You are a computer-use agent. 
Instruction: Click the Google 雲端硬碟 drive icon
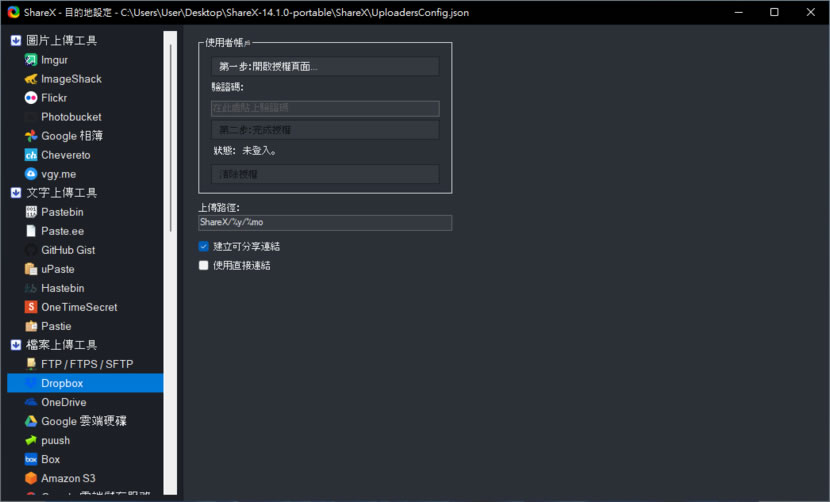pyautogui.click(x=31, y=422)
